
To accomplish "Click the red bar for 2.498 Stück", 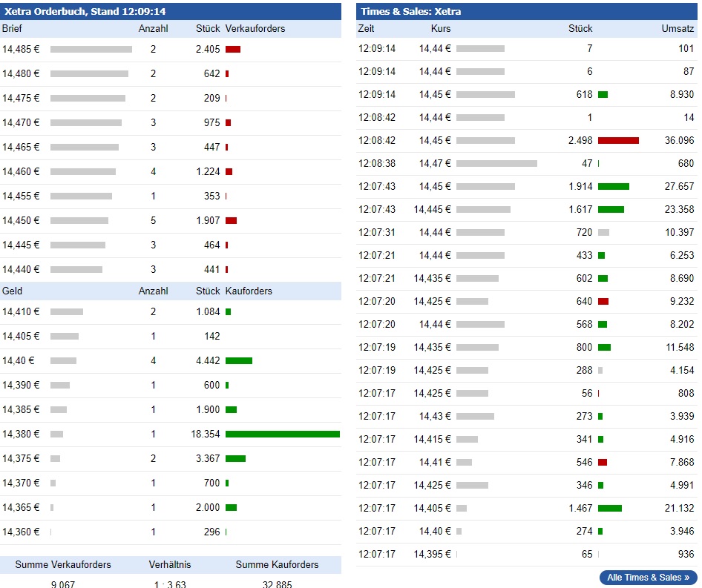I will (x=618, y=140).
